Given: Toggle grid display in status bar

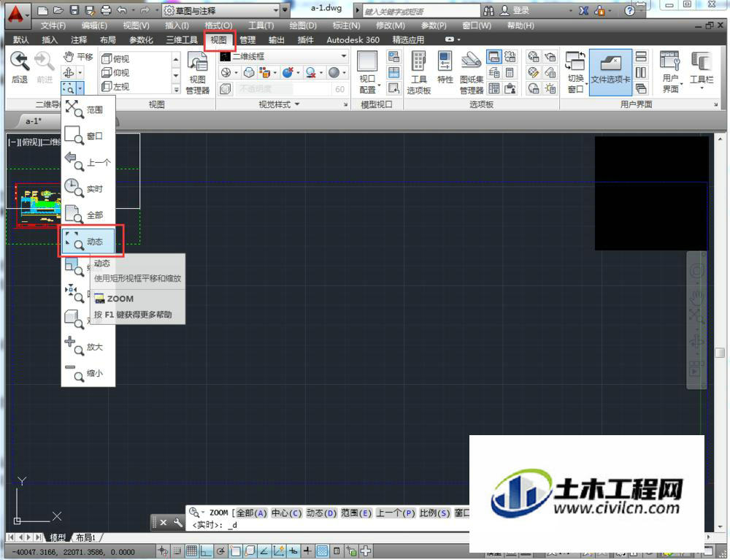Looking at the screenshot, I should 191,551.
